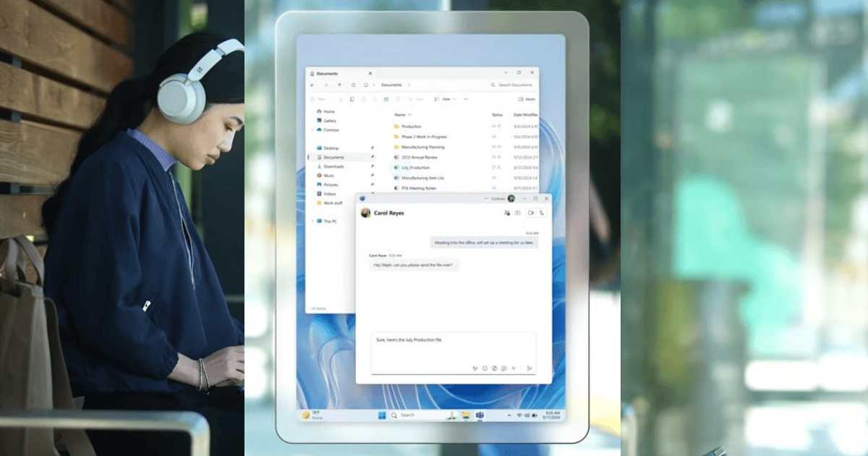
Task: Expand the This PC tree node
Action: tap(312, 221)
